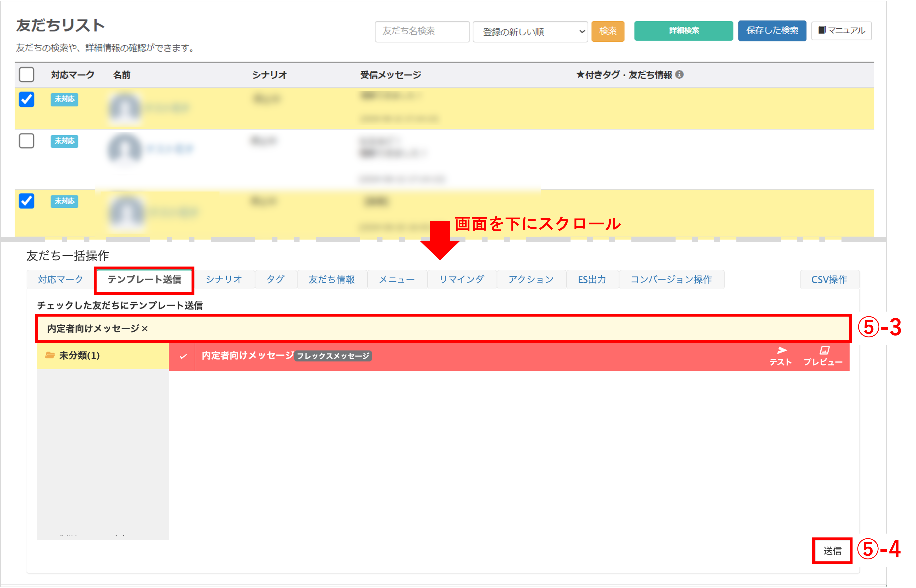Screen dimensions: 916x588
Task: Toggle the select-all checkbox in header
Action: pos(26,74)
